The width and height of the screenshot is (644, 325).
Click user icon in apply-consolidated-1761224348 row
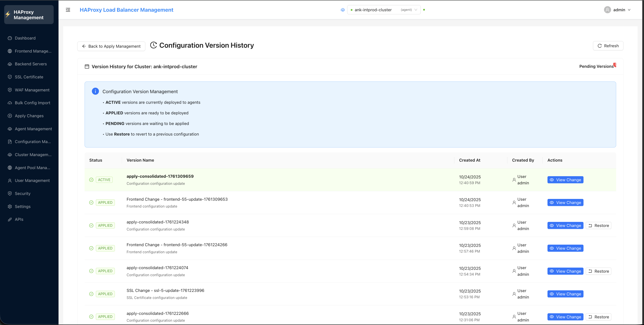pyautogui.click(x=514, y=225)
